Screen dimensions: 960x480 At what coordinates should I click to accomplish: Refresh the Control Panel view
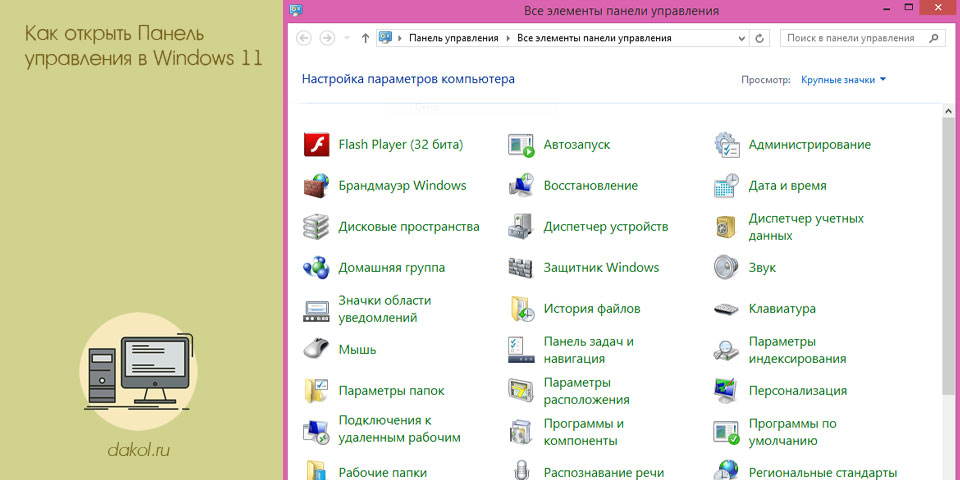760,38
